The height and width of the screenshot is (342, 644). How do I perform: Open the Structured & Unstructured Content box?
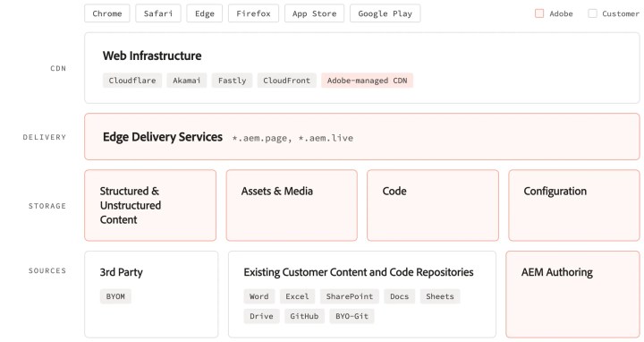[x=150, y=205]
